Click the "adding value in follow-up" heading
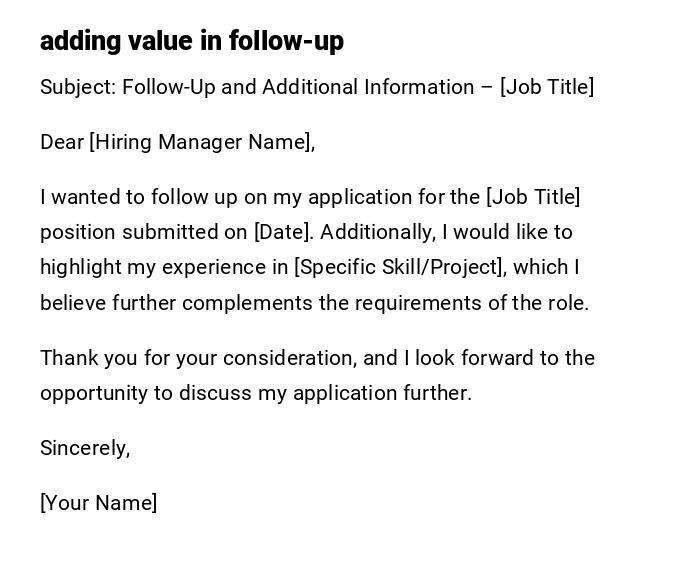700x566 pixels. [x=191, y=41]
